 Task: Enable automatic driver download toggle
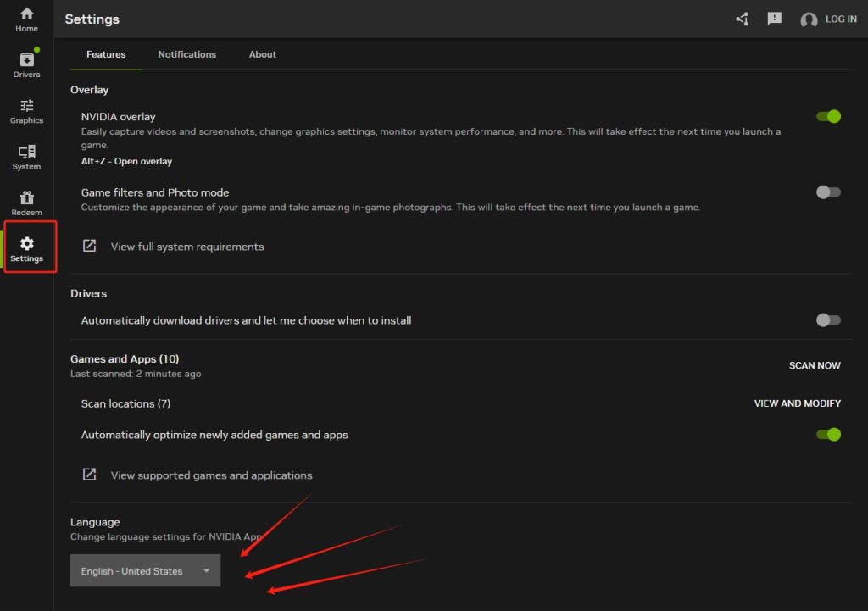pos(828,319)
